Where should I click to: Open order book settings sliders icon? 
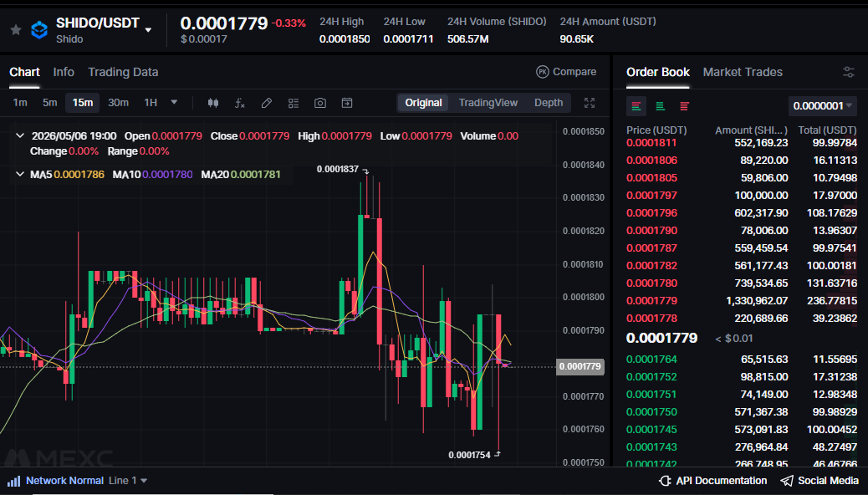pyautogui.click(x=849, y=72)
